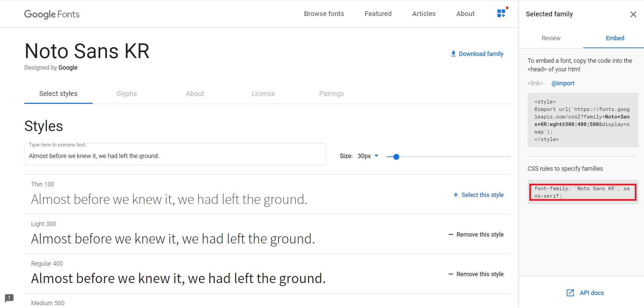Select this style for Thin 100

[478, 195]
